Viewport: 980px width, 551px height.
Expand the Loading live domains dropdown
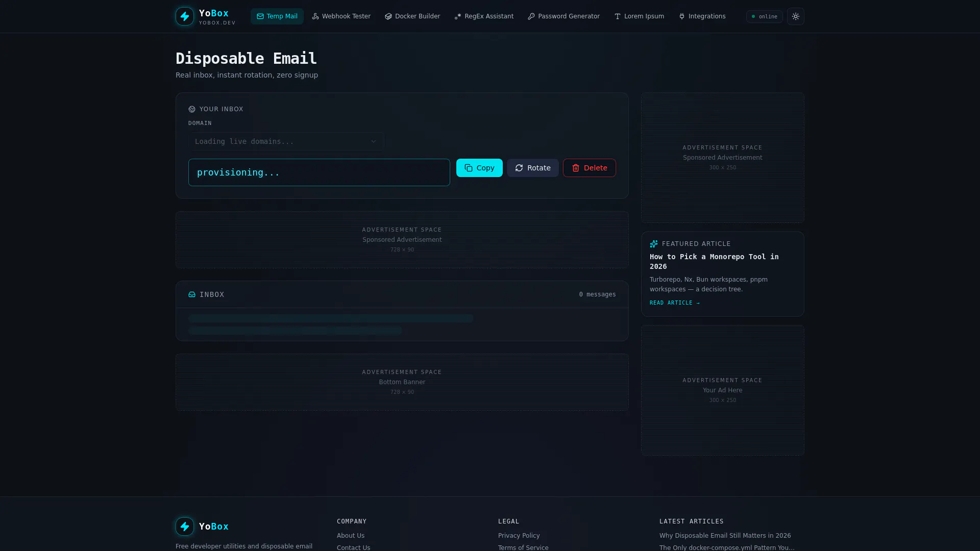pyautogui.click(x=286, y=141)
